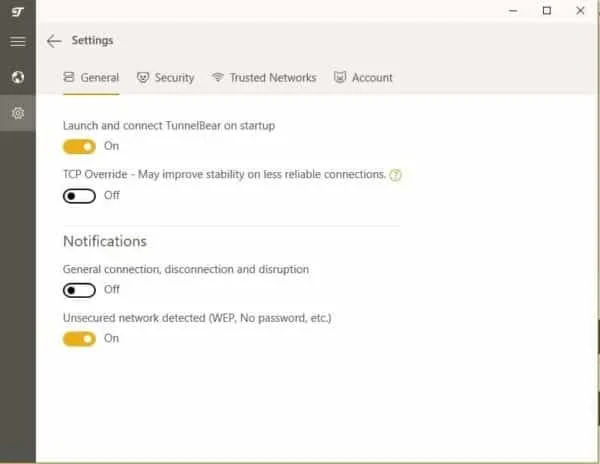
Task: Maximize the TunnelBear window
Action: click(x=546, y=11)
